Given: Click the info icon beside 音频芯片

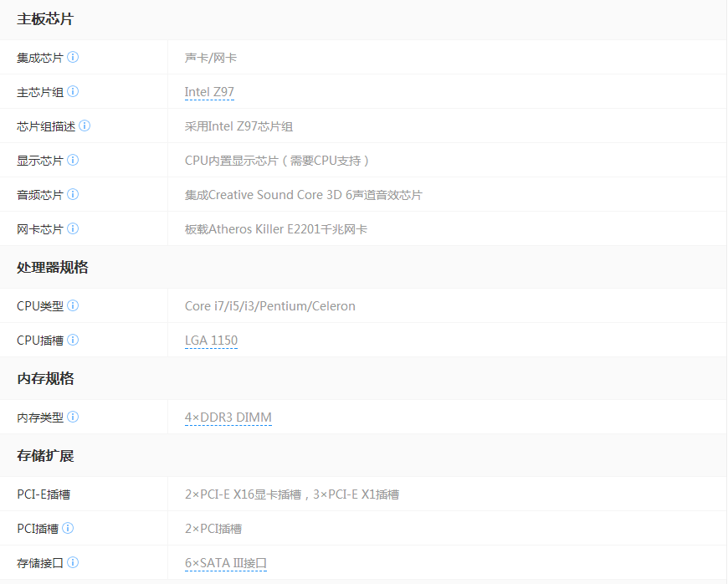Looking at the screenshot, I should (x=73, y=194).
